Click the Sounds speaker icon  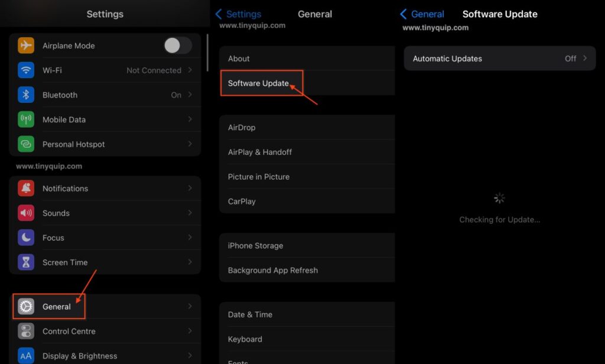click(26, 213)
